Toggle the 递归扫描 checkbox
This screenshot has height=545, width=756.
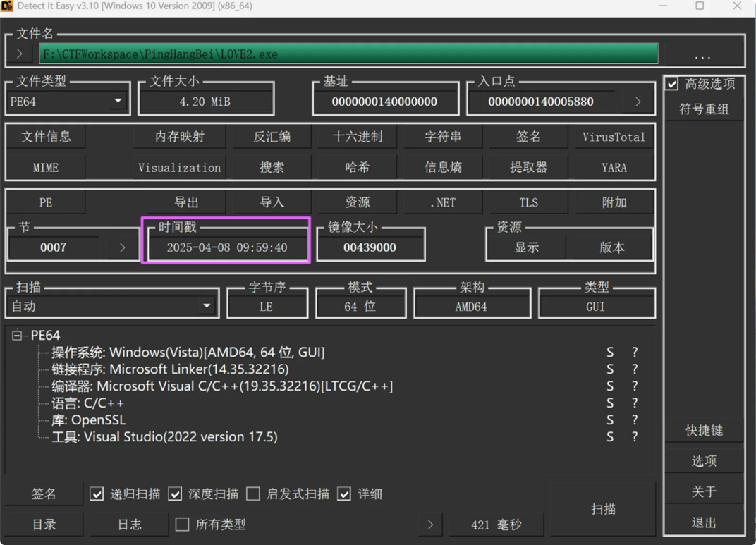coord(97,494)
